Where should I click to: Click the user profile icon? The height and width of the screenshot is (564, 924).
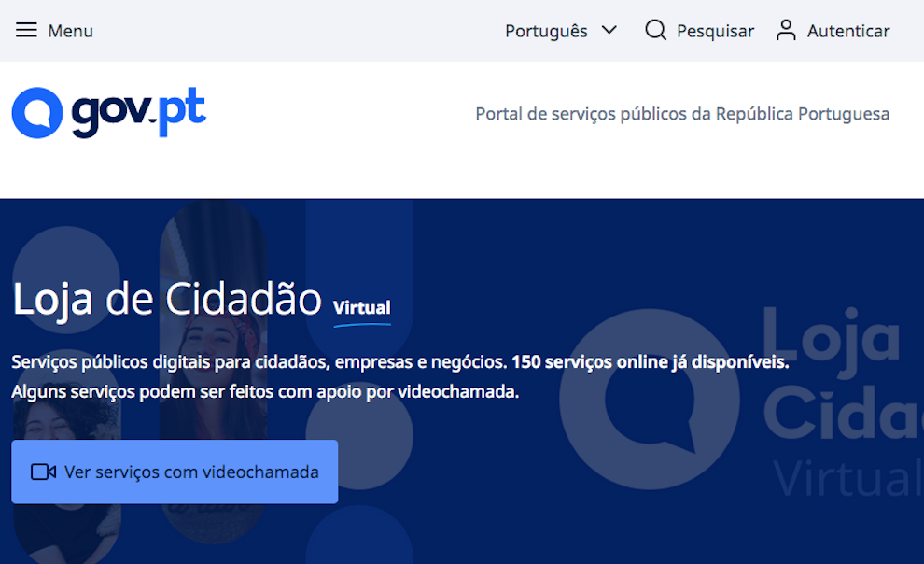[786, 31]
